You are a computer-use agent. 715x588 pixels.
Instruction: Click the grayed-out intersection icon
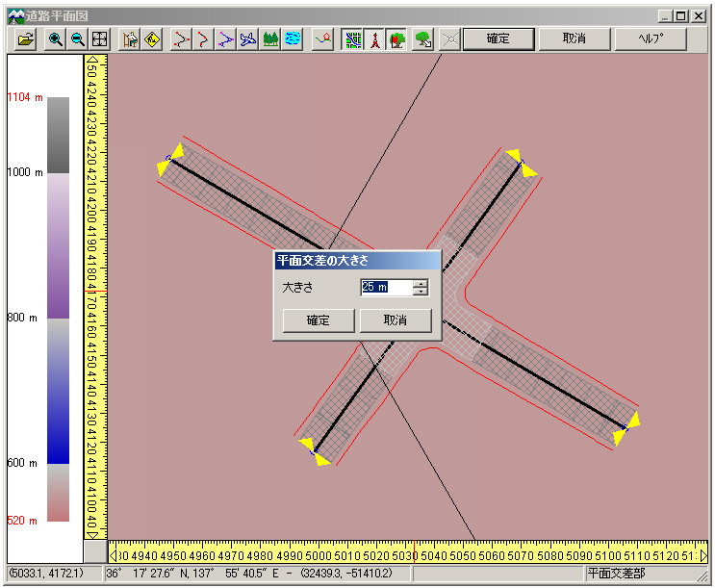coord(450,39)
